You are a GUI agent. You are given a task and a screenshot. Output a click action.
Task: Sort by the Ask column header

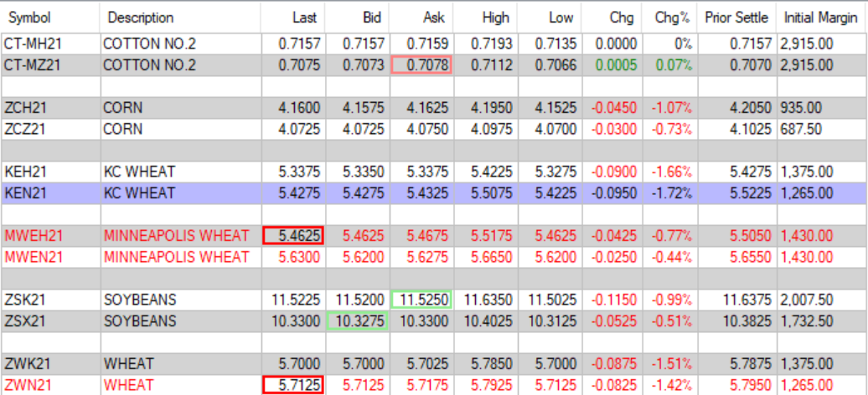tap(421, 18)
